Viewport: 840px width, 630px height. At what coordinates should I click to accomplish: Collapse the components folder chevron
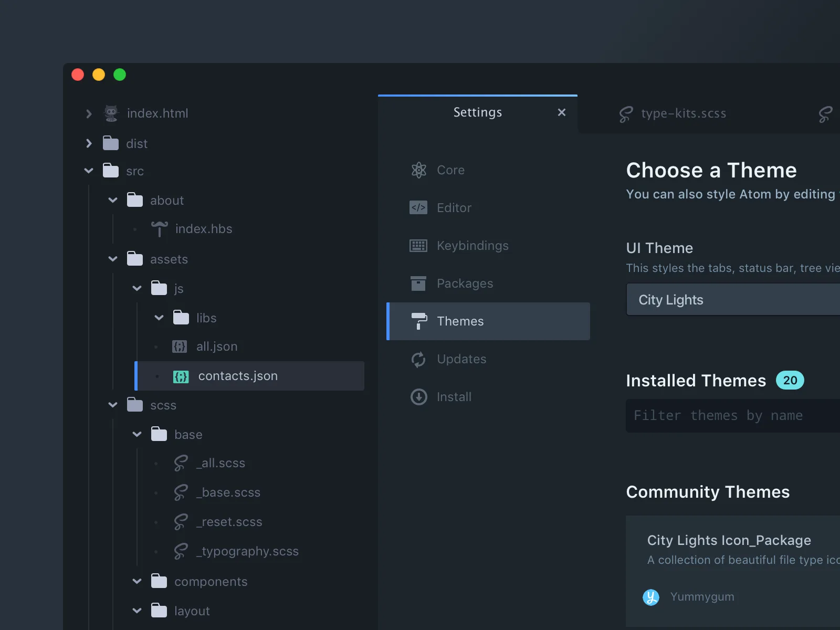coord(137,581)
